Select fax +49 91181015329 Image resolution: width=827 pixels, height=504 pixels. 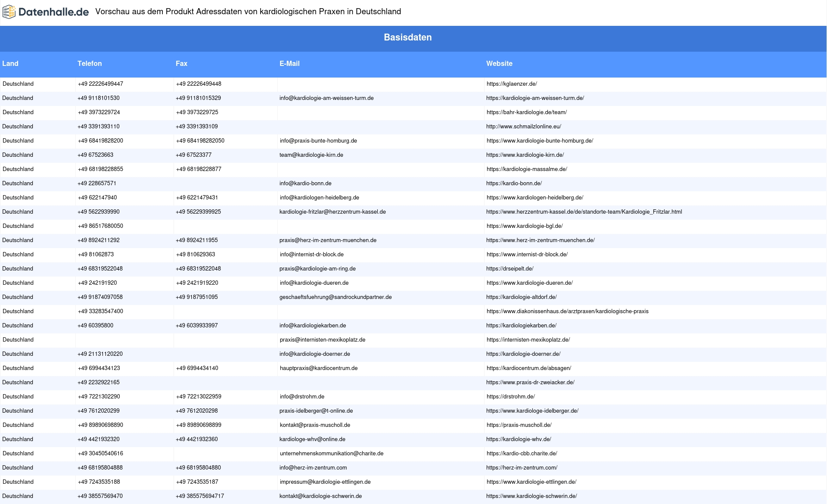click(x=198, y=98)
